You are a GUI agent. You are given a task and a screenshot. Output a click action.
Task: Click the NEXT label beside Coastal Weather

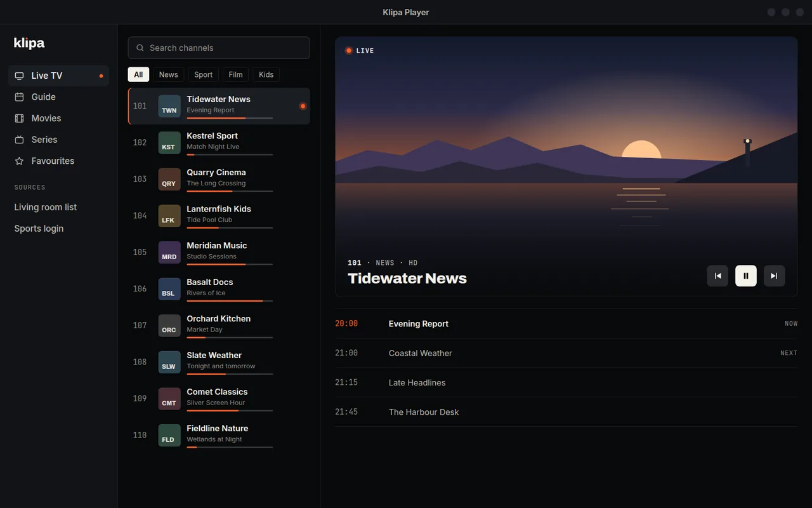(789, 353)
